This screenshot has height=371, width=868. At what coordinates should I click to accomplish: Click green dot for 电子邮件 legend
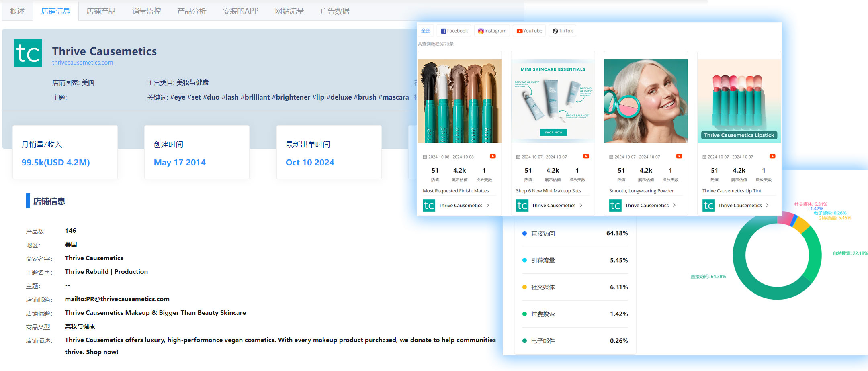point(524,341)
